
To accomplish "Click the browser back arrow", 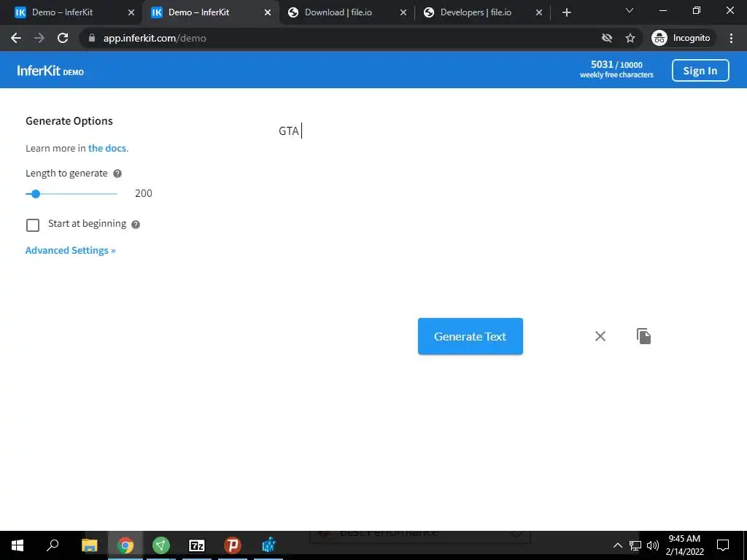I will [16, 38].
